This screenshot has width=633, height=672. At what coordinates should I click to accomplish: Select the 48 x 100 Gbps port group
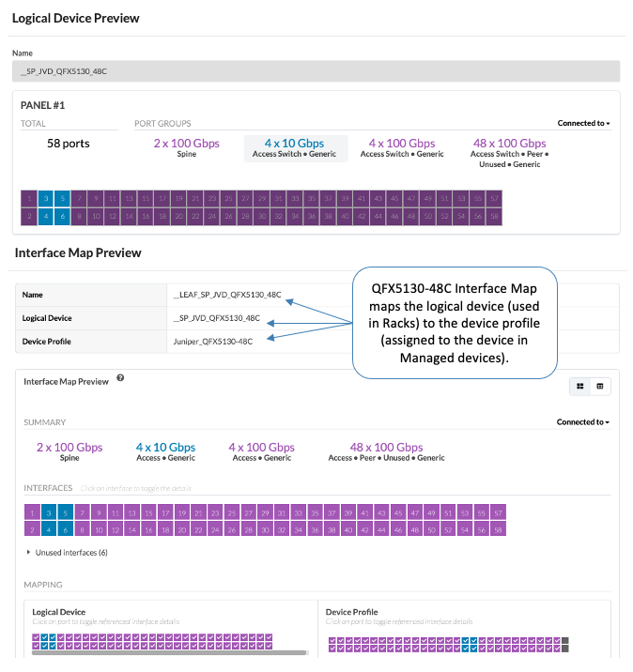[x=509, y=153]
